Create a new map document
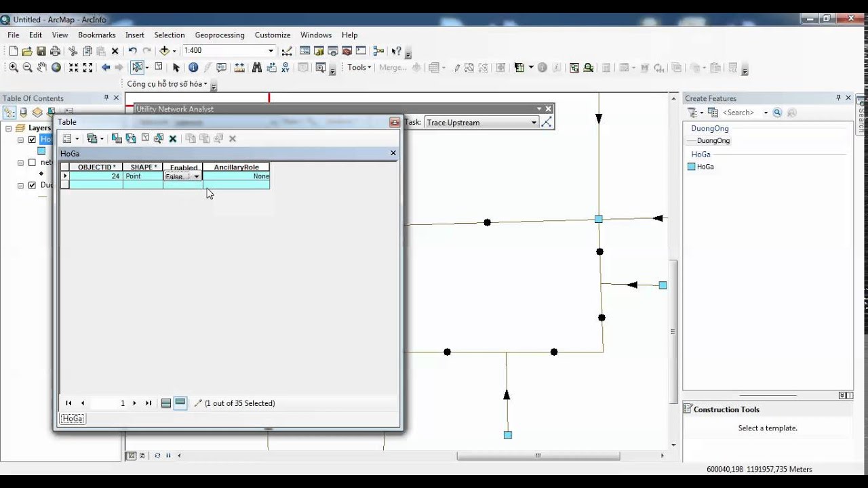 13,51
